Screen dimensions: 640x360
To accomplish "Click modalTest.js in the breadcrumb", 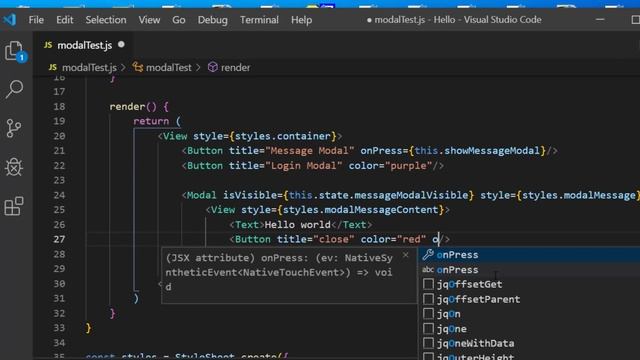I will (x=89, y=67).
